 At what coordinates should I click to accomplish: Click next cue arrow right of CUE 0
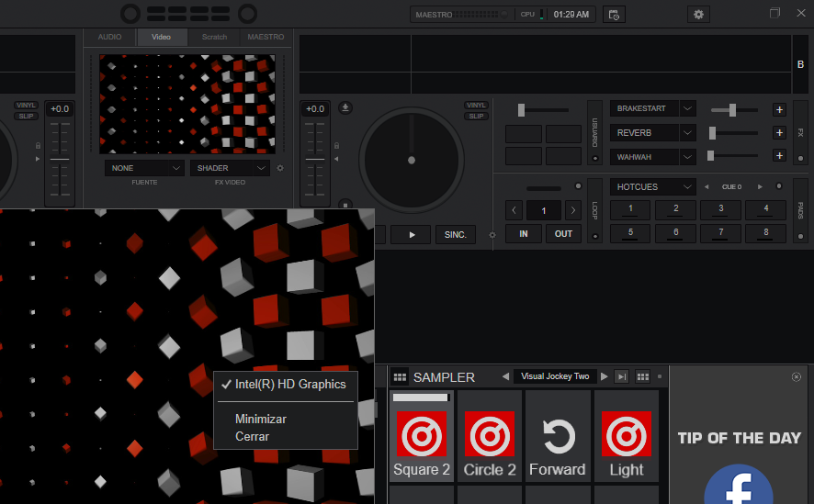pyautogui.click(x=760, y=186)
